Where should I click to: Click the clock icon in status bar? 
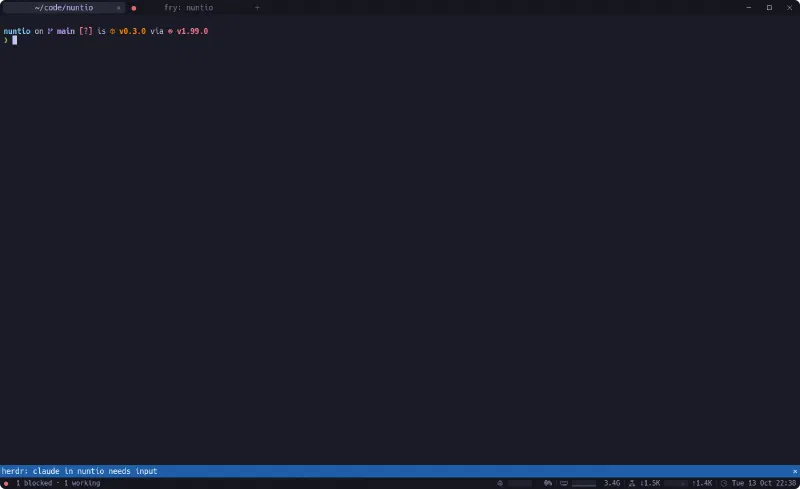(724, 483)
